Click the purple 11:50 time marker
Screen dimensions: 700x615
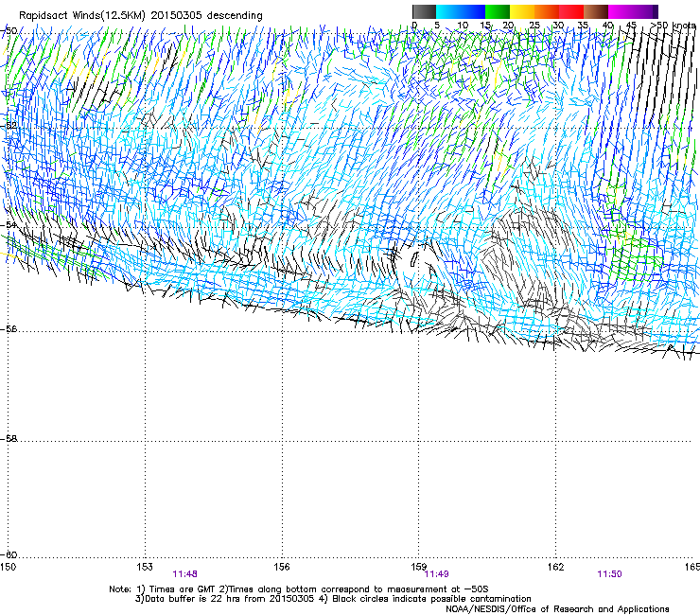609,574
